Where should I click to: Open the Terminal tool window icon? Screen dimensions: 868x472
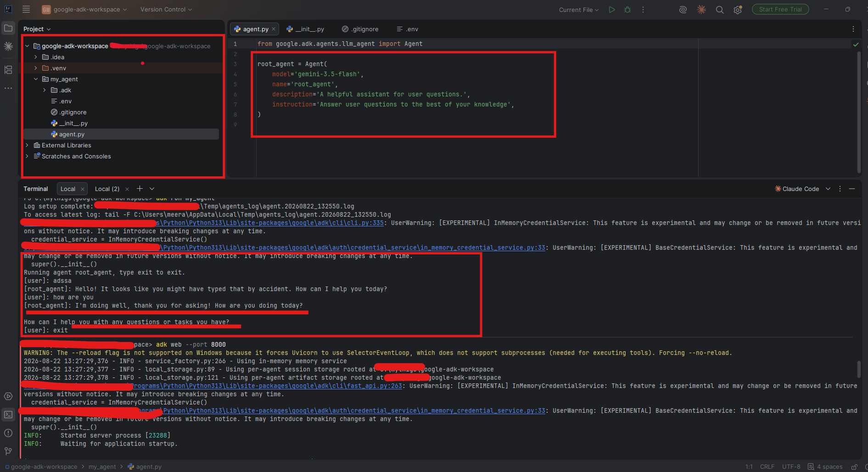point(8,415)
